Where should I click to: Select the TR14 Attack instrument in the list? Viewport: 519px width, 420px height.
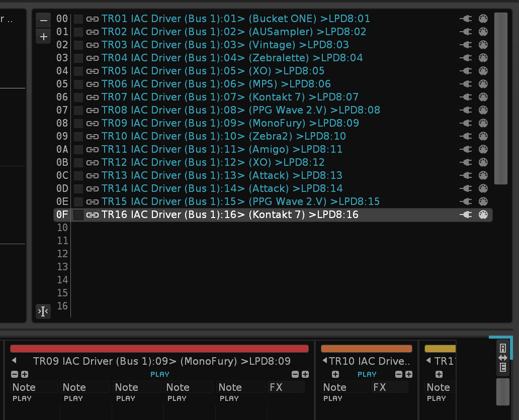pyautogui.click(x=222, y=188)
